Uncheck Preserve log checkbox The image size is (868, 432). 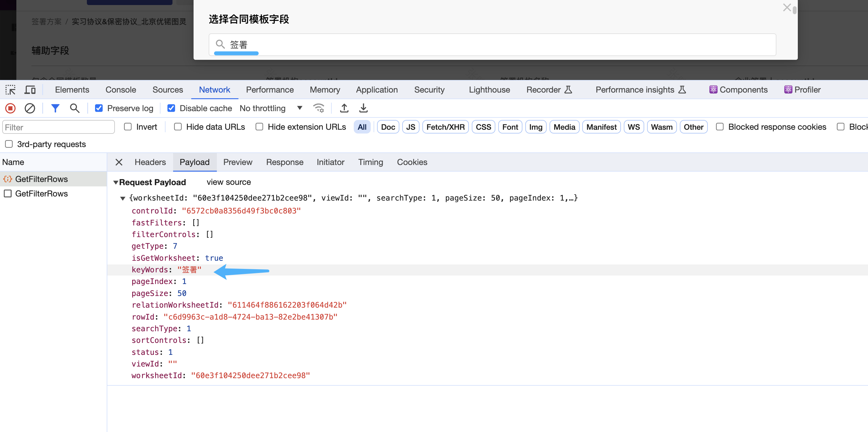(99, 108)
